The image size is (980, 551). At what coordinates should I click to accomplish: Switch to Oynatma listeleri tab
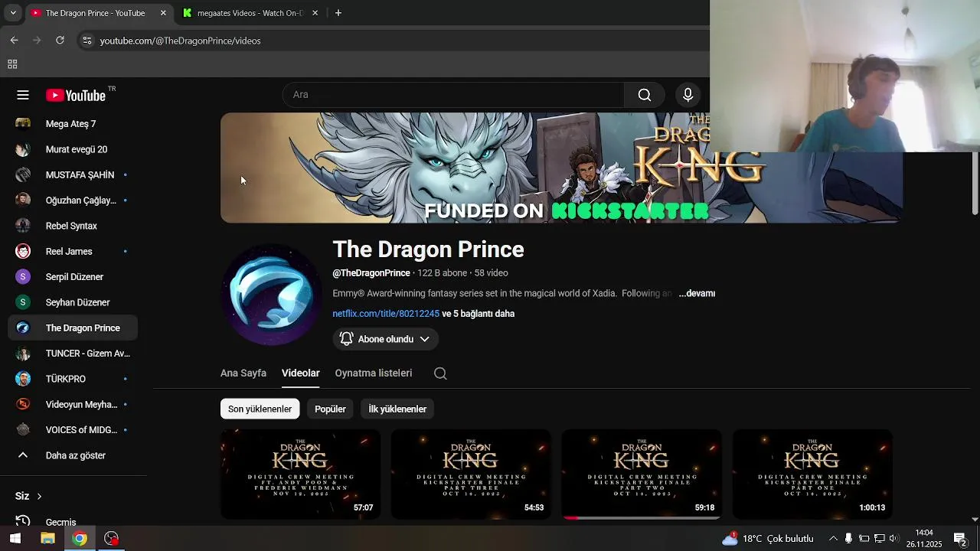[x=373, y=373]
